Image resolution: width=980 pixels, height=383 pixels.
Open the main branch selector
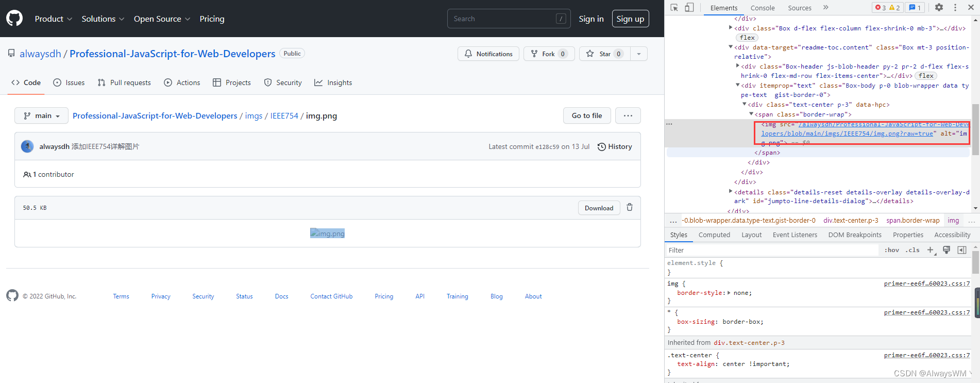pyautogui.click(x=41, y=115)
